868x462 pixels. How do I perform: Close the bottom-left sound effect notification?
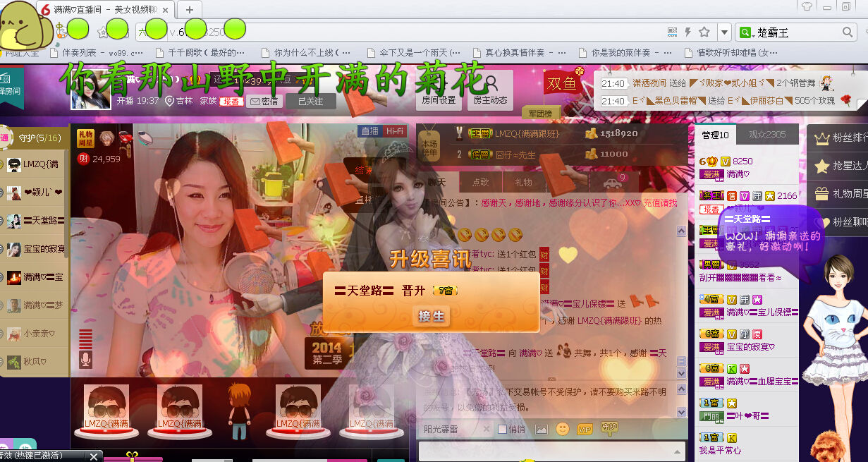coord(94,456)
